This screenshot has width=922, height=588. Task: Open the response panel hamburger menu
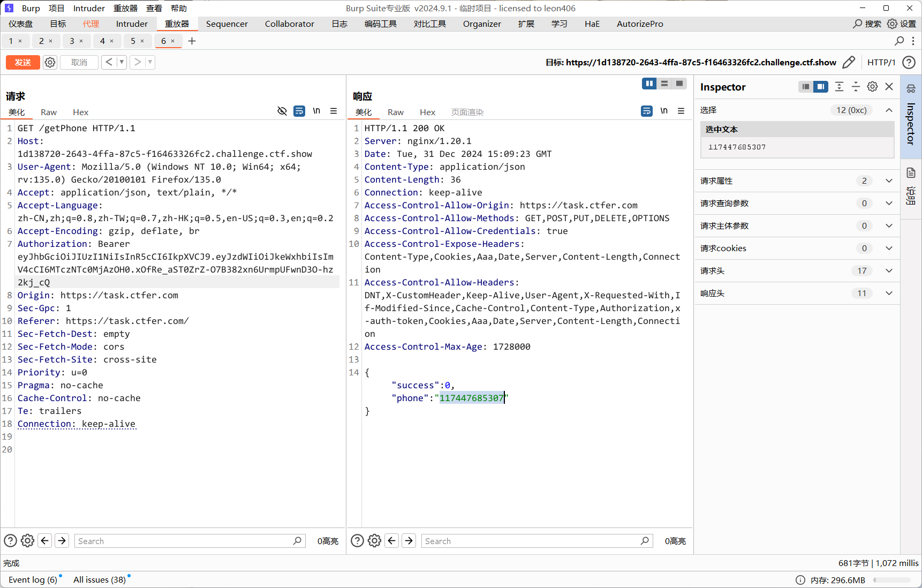coord(681,111)
